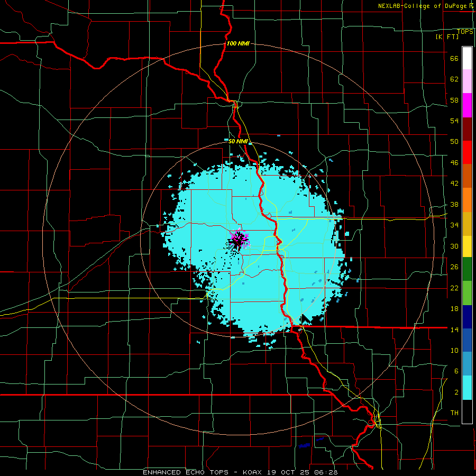The width and height of the screenshot is (476, 476).
Task: Click the legend value 66
Action: [454, 59]
